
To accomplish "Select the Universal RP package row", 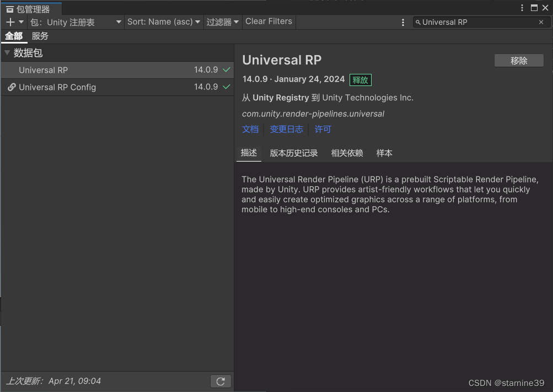I will click(117, 70).
